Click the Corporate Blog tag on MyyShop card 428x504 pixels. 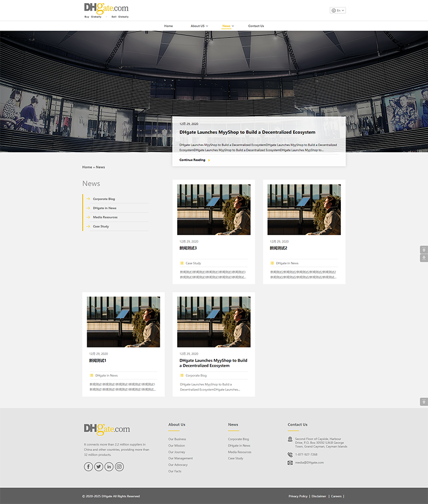[196, 375]
